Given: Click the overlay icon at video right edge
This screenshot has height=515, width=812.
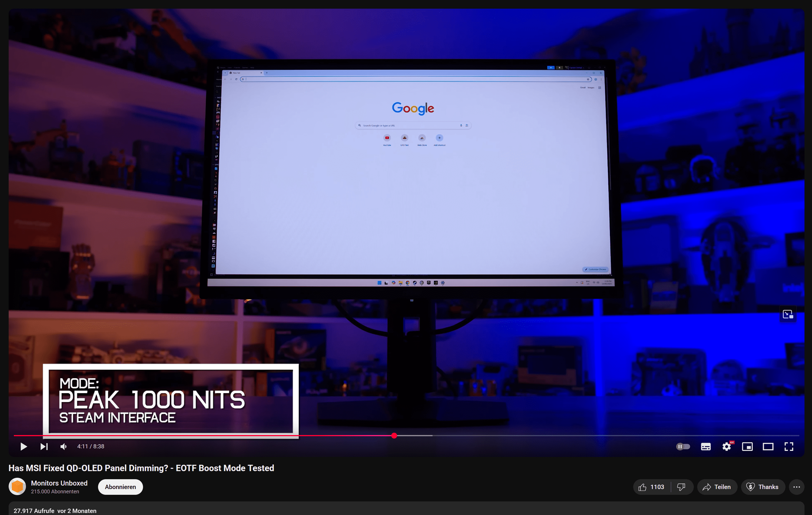Looking at the screenshot, I should click(788, 314).
